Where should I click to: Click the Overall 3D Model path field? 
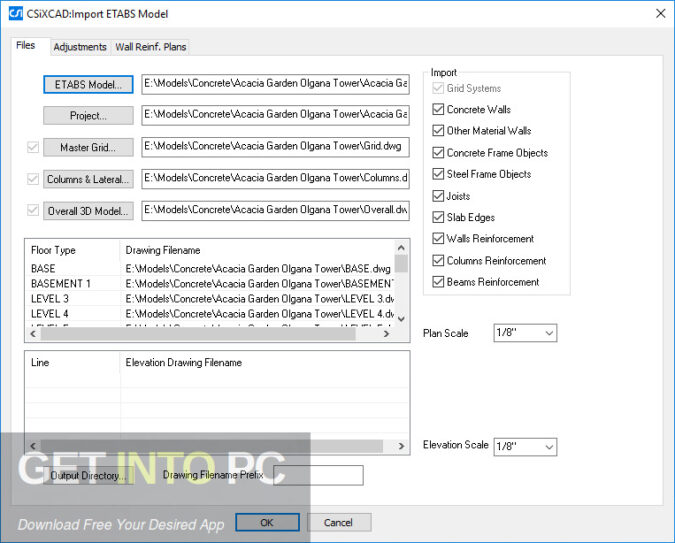pyautogui.click(x=276, y=211)
